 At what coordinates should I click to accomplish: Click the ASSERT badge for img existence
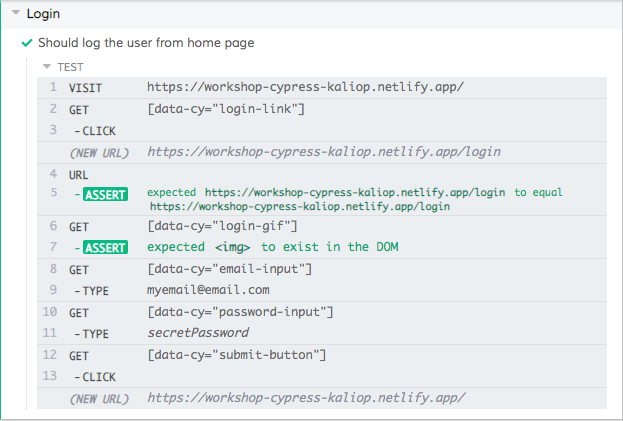(x=105, y=247)
